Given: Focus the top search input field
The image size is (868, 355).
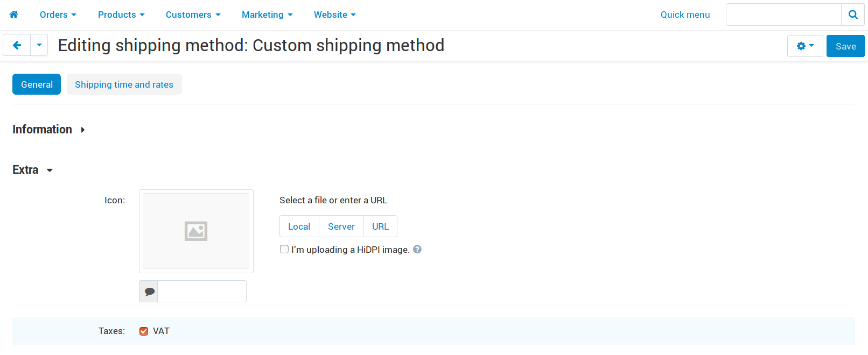Looking at the screenshot, I should click(783, 15).
